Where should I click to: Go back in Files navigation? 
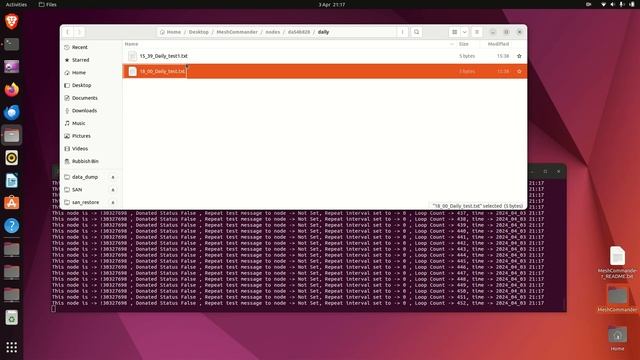point(68,32)
